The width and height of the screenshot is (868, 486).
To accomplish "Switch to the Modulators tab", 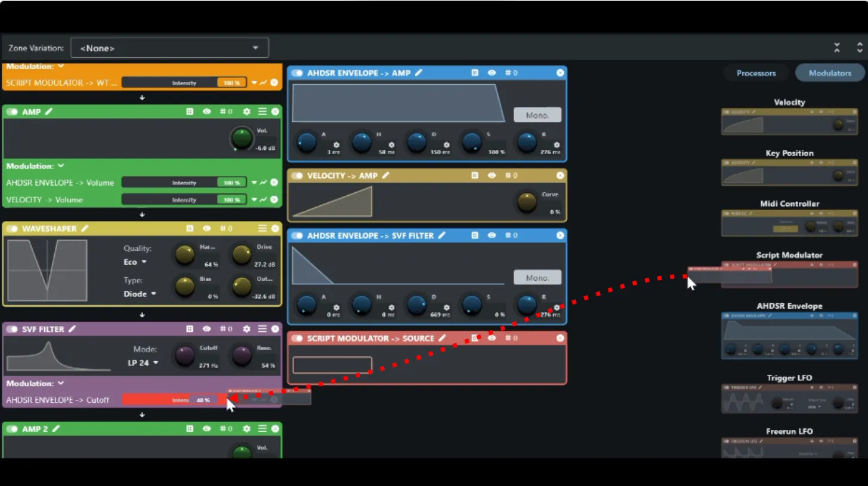I will click(830, 73).
